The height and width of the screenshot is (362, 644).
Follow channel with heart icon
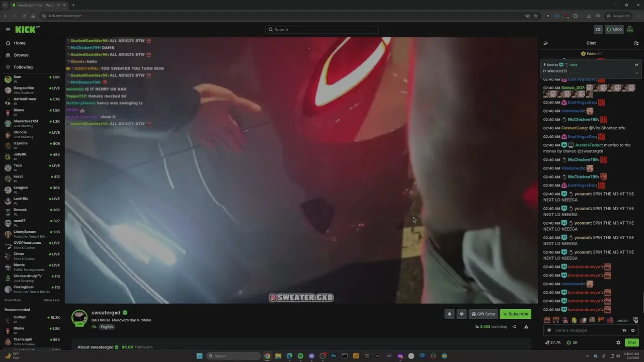(x=461, y=314)
